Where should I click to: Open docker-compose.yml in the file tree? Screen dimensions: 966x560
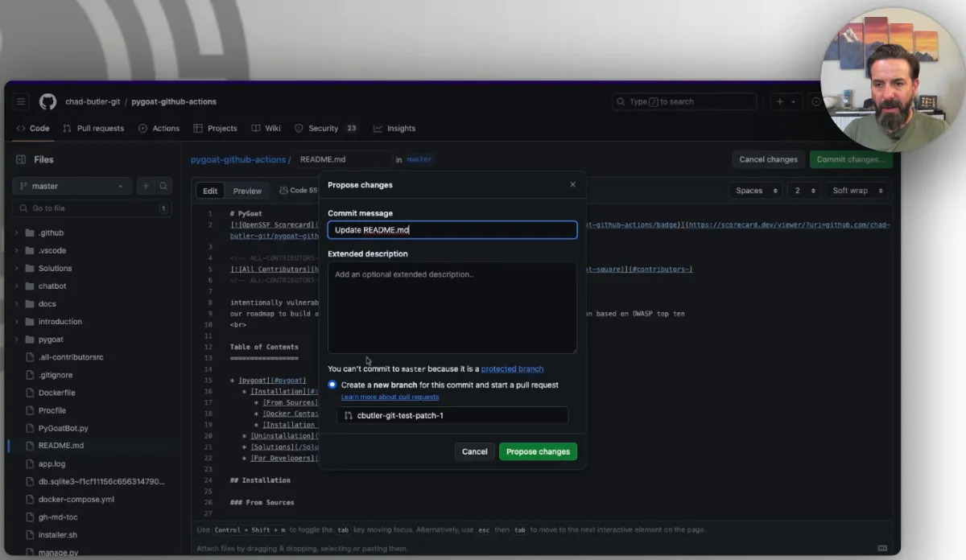[x=76, y=499]
